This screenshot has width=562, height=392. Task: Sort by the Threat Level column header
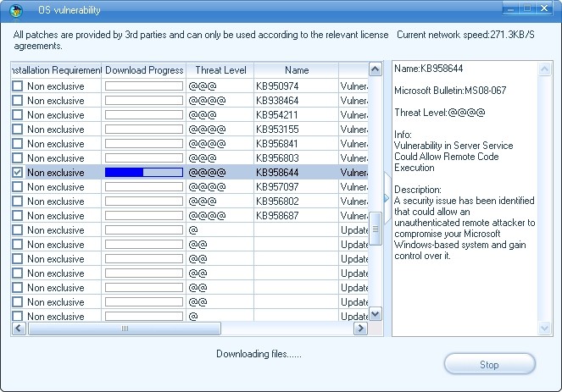point(220,70)
